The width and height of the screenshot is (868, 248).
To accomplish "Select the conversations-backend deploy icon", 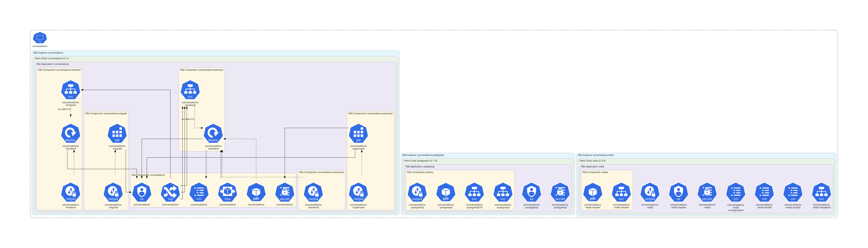I will coord(213,134).
